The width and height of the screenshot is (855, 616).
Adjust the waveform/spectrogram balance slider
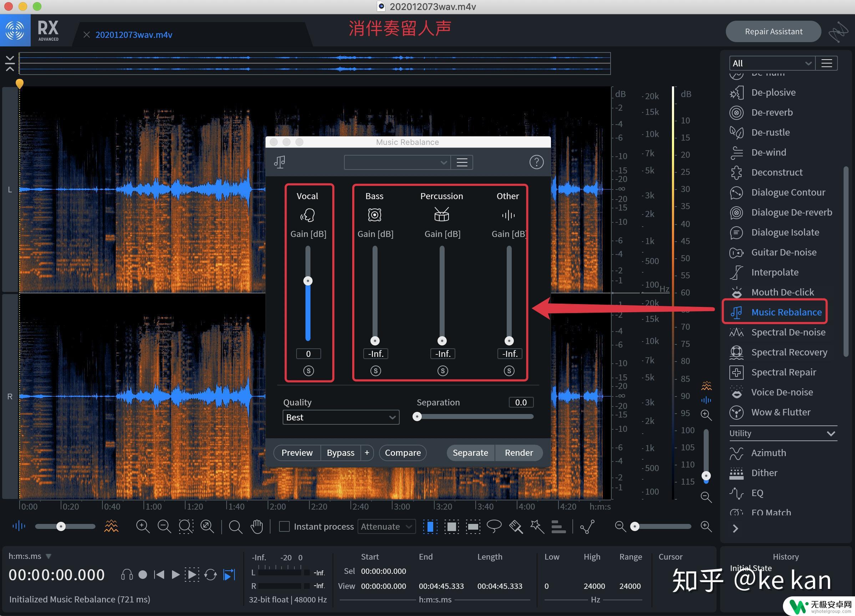click(x=61, y=526)
